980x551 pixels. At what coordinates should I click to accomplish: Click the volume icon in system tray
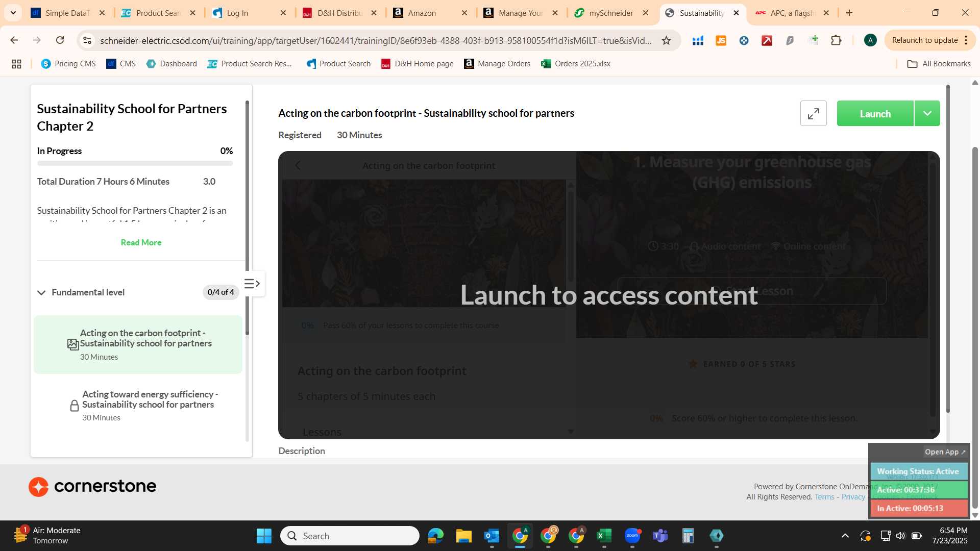pyautogui.click(x=900, y=536)
